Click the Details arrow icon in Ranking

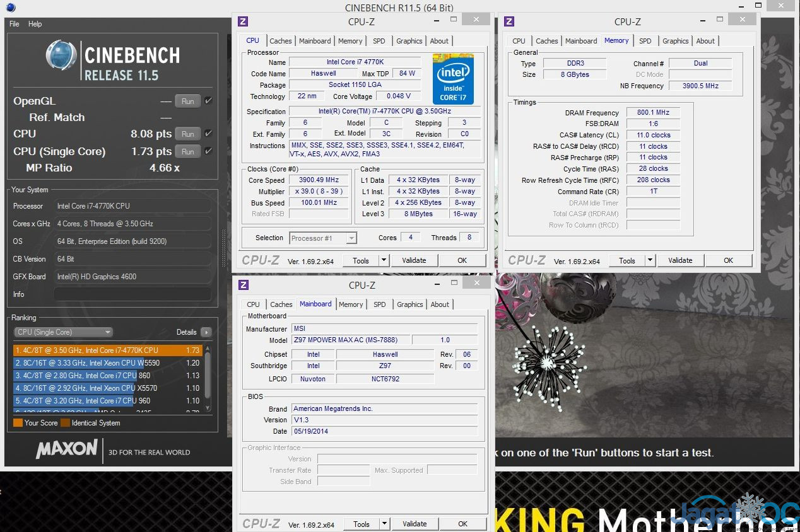(206, 332)
